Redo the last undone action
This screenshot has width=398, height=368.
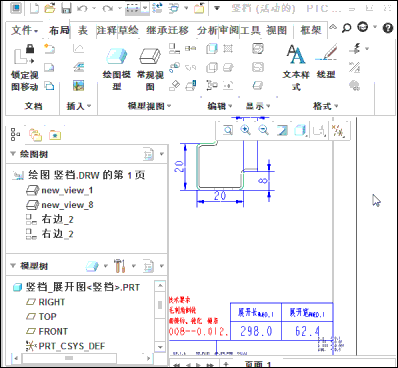click(x=108, y=8)
